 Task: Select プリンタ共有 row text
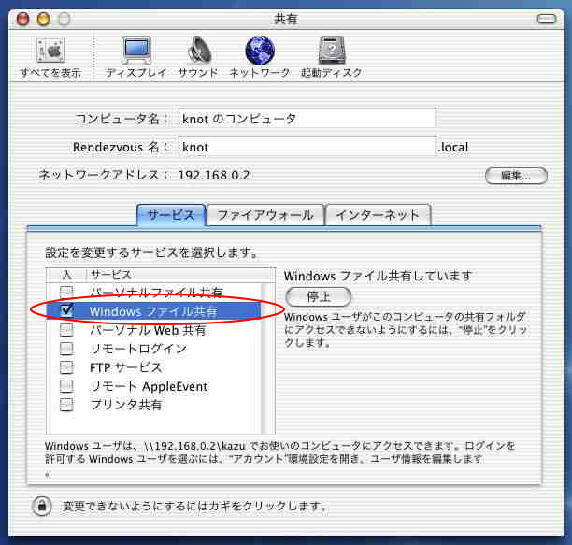(126, 405)
